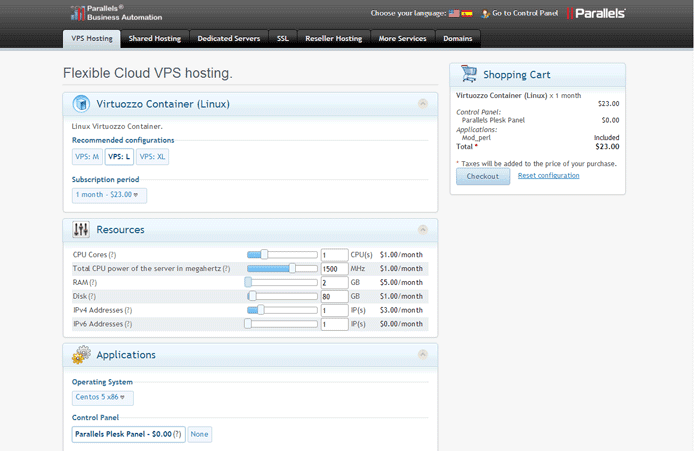694x451 pixels.
Task: Click the Shopping Cart heading text
Action: tap(517, 75)
